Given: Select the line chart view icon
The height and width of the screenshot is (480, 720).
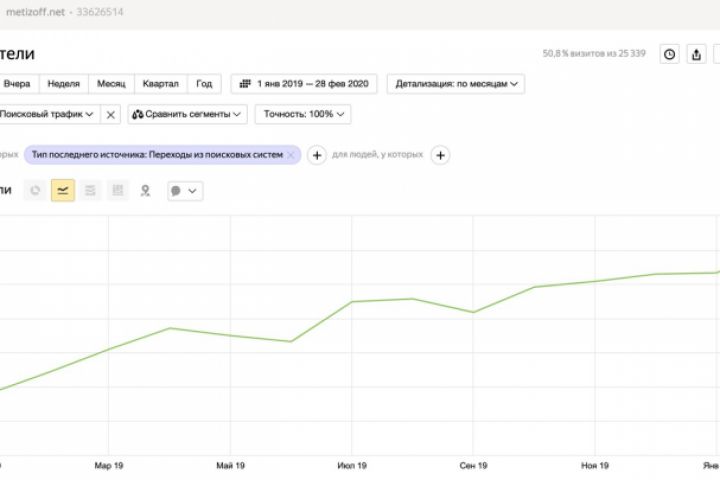Looking at the screenshot, I should click(x=63, y=190).
